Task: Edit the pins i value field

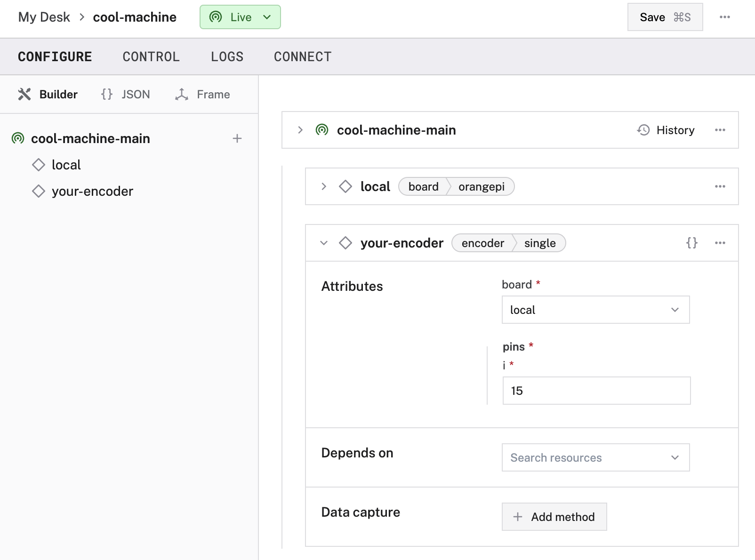Action: tap(596, 391)
